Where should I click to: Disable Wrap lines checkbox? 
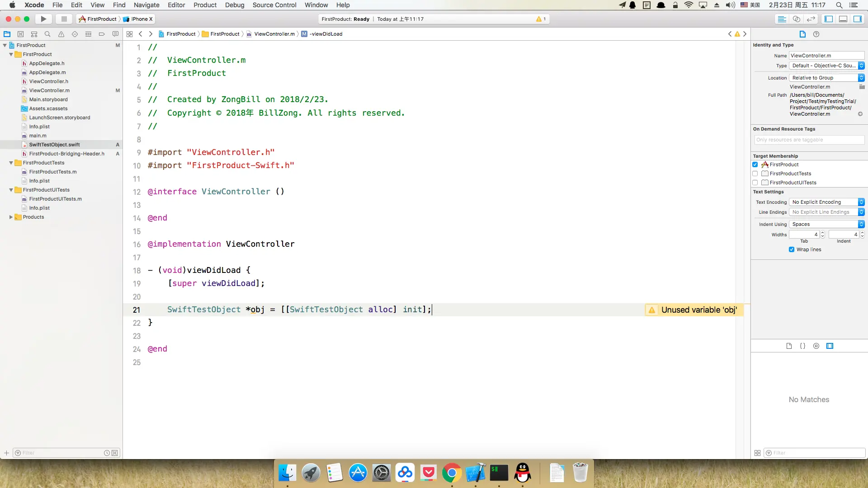[x=792, y=249]
